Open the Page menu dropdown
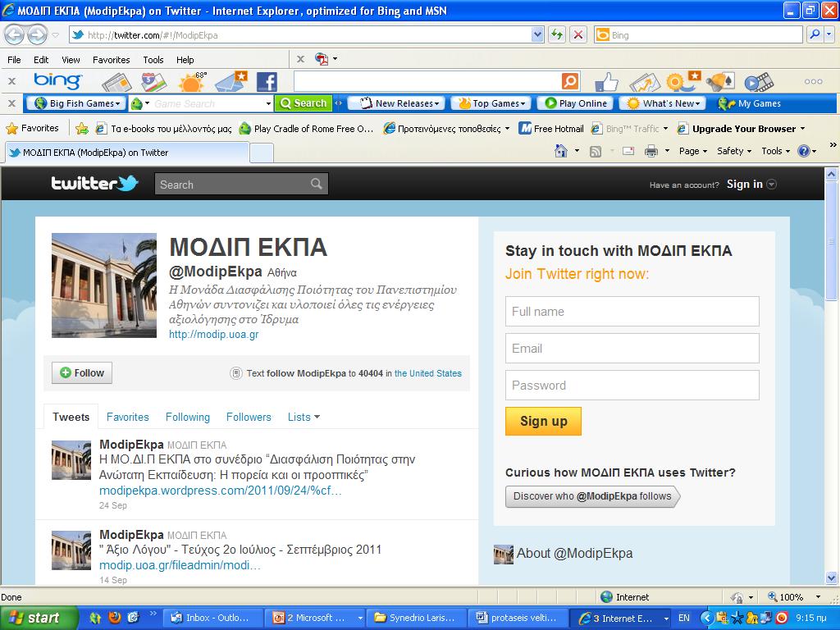The height and width of the screenshot is (630, 840). point(692,151)
